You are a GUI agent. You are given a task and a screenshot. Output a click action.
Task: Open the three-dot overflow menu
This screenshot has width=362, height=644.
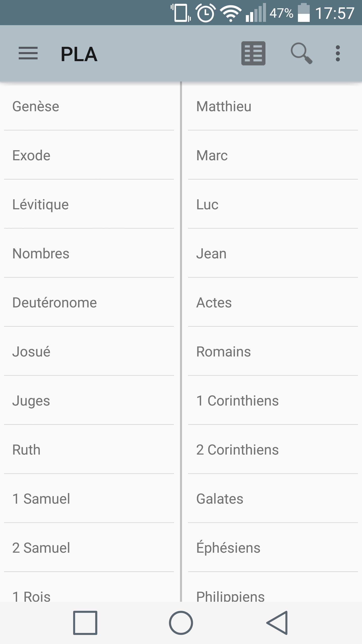click(x=338, y=53)
